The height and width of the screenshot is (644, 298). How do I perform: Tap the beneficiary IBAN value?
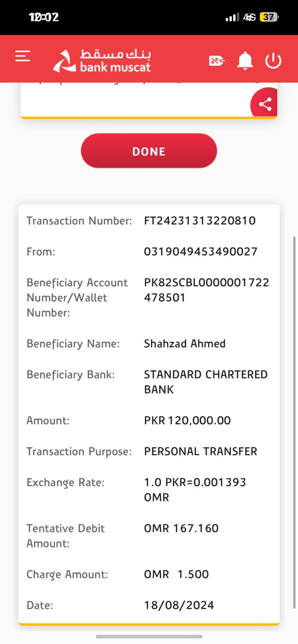pyautogui.click(x=206, y=290)
